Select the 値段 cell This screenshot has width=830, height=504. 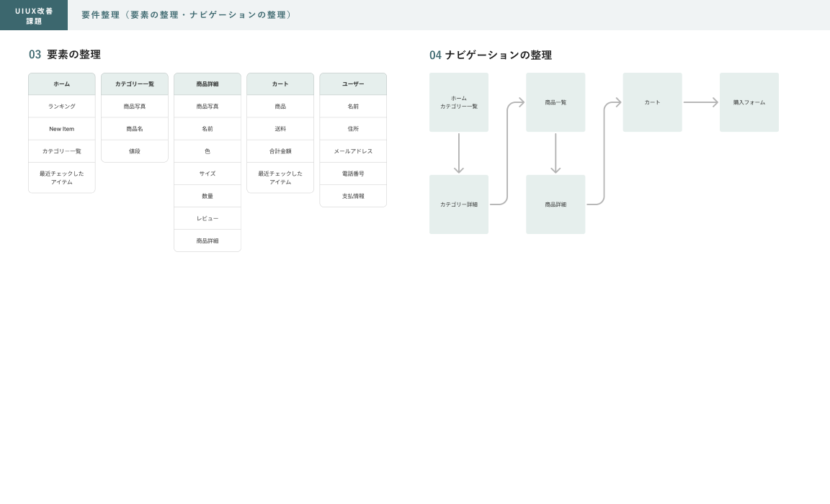pos(135,151)
